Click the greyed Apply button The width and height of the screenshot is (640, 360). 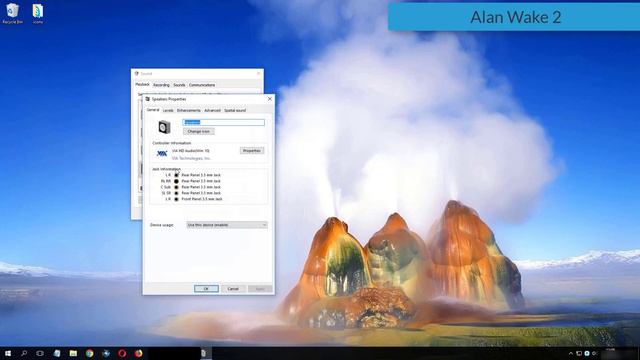pos(260,289)
